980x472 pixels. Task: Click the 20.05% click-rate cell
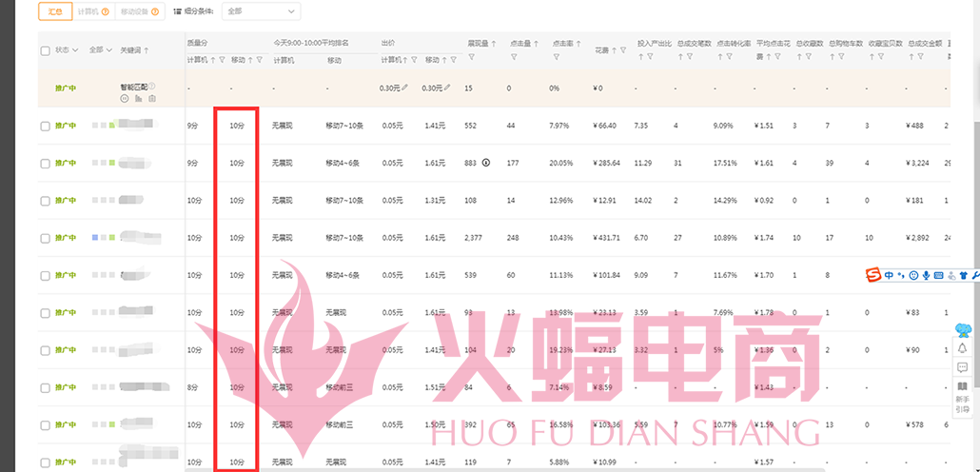coord(561,163)
